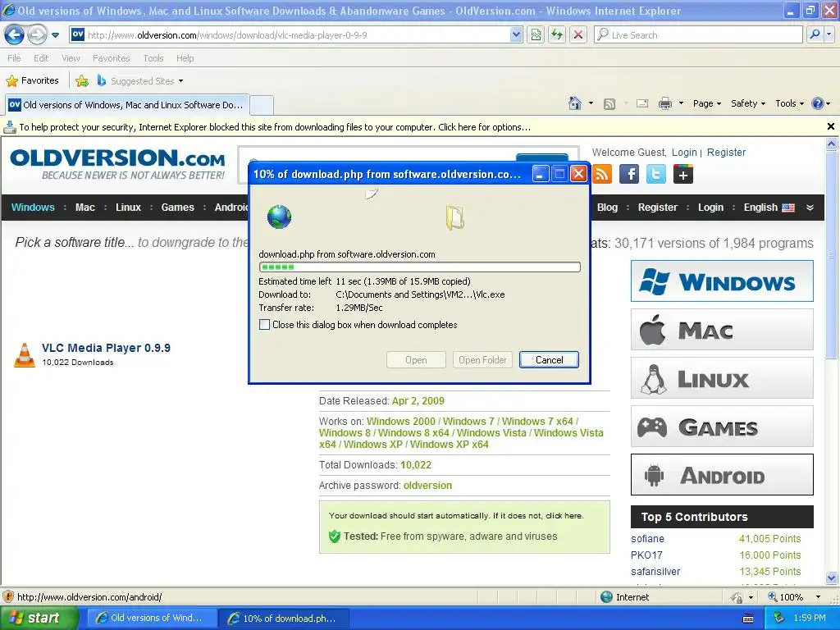The image size is (840, 630).
Task: Click the Compatibility View icon
Action: 536,35
